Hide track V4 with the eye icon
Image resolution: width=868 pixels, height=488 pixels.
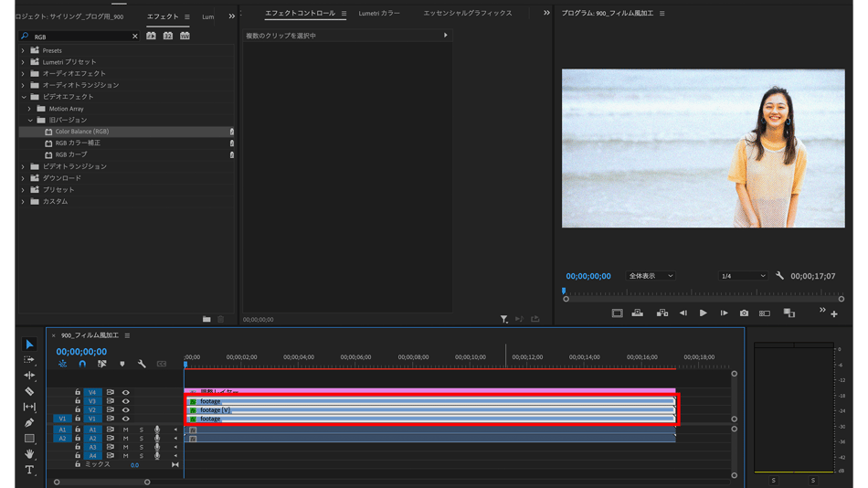126,393
